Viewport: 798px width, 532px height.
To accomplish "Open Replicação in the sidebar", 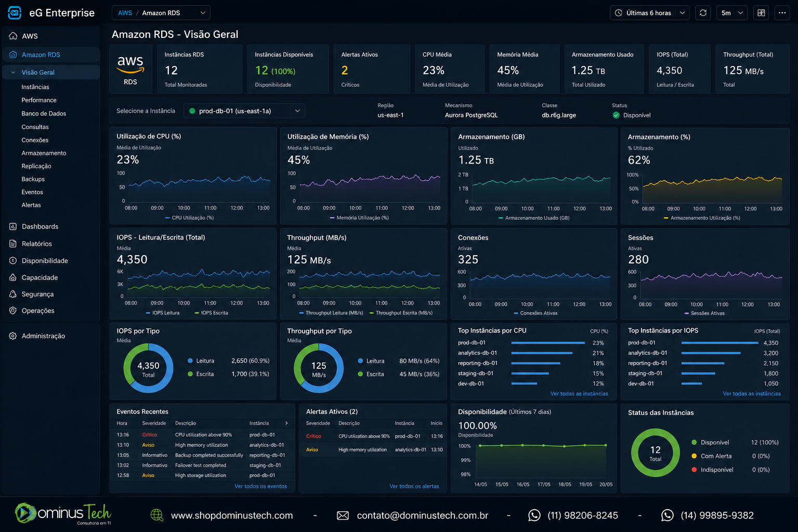I will click(x=36, y=166).
